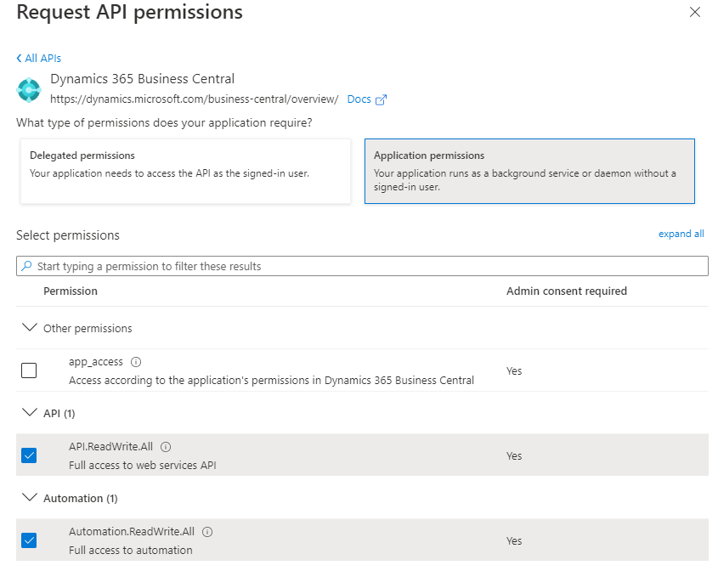Click the expand all link
This screenshot has height=588, width=718.
coord(681,234)
